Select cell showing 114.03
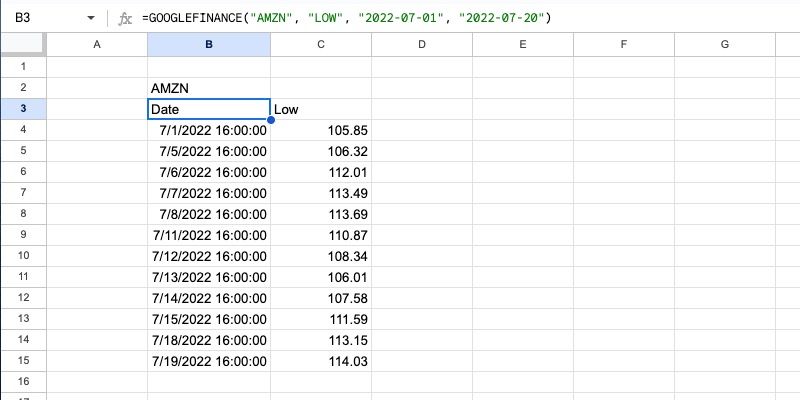Screen dimensions: 800x400 coord(320,361)
